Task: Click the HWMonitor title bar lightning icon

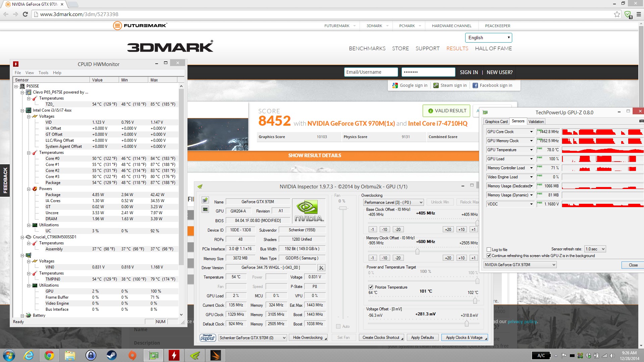Action: coord(16,64)
